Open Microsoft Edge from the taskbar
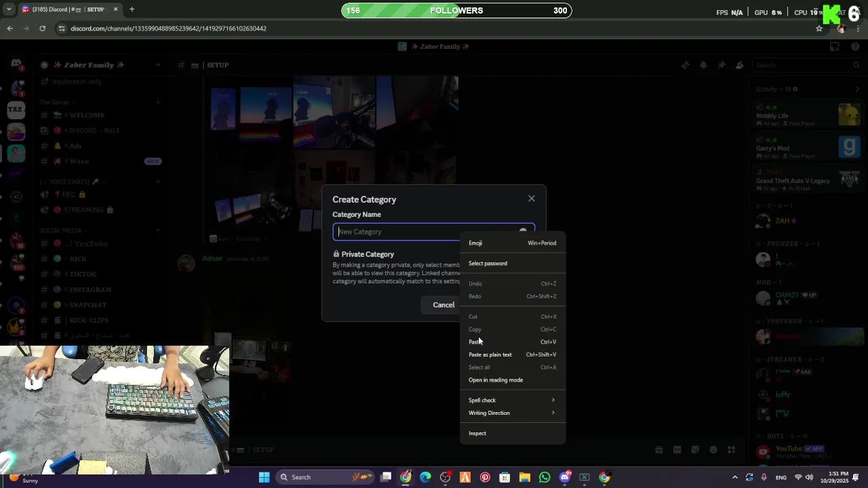The height and width of the screenshot is (488, 868). pos(425,477)
